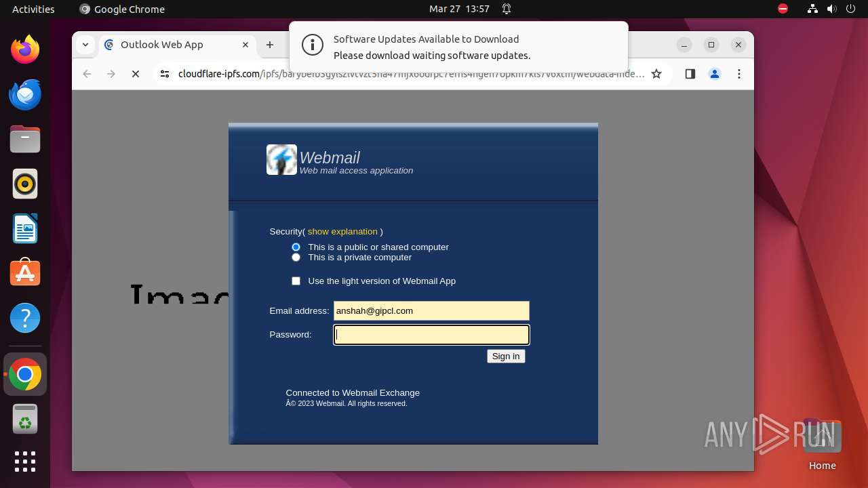The height and width of the screenshot is (488, 868).
Task: Click the power icon in system tray
Action: pos(850,9)
